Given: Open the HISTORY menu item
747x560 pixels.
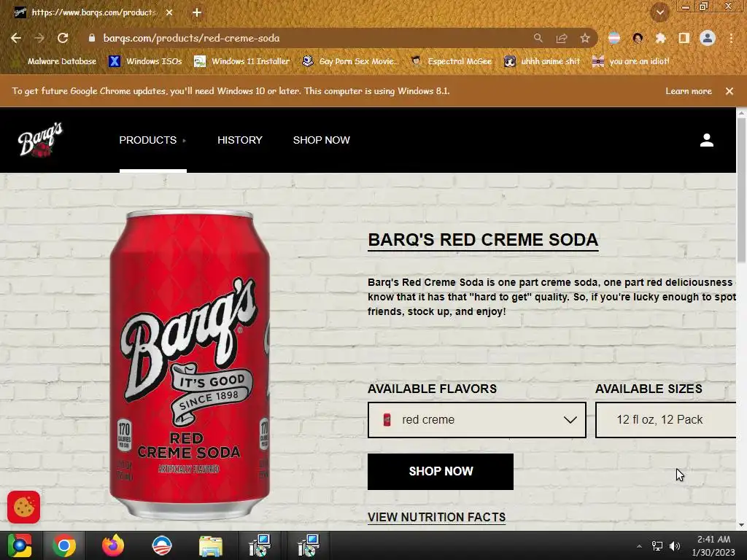Looking at the screenshot, I should tap(239, 140).
